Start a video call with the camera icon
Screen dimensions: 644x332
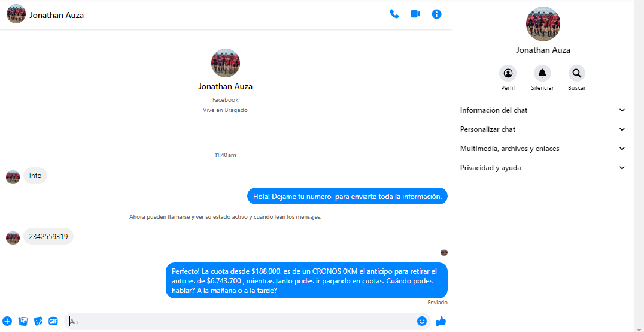pyautogui.click(x=415, y=14)
